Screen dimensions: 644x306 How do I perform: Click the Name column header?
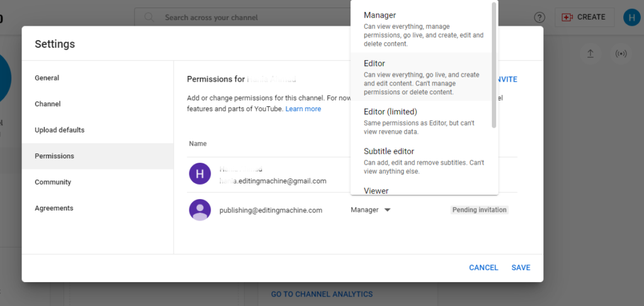point(197,144)
